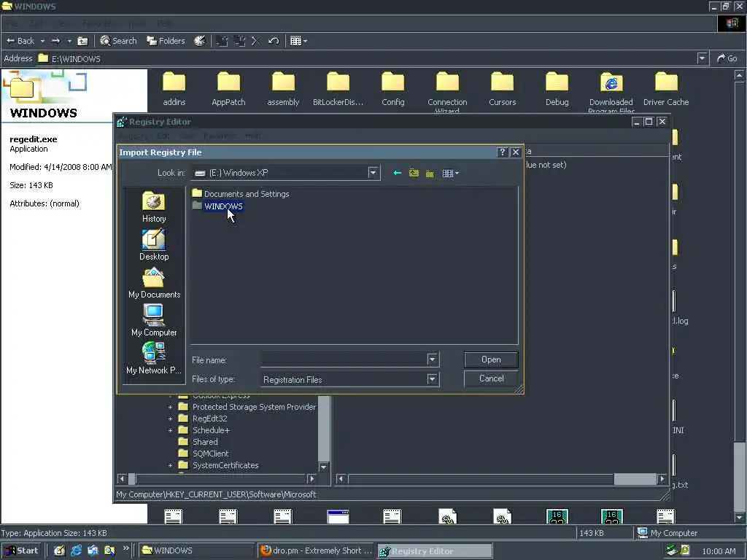Expand the SystemCertificates registry key
This screenshot has width=747, height=560.
170,465
